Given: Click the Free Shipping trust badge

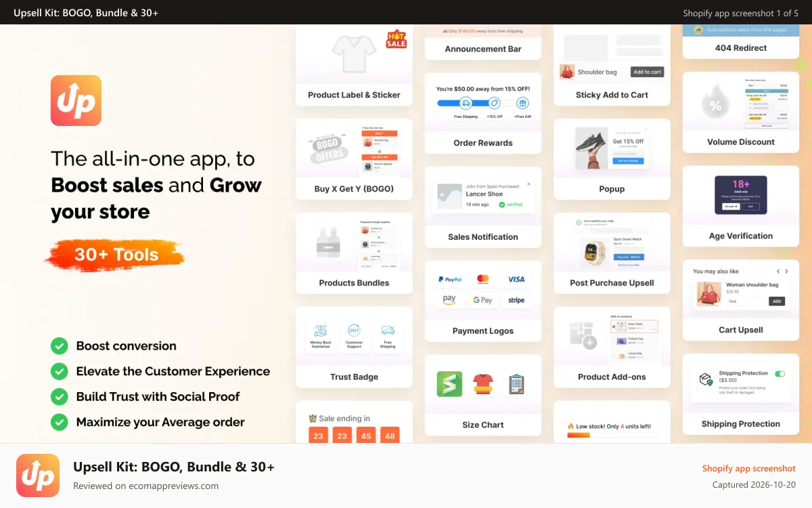Looking at the screenshot, I should 388,337.
